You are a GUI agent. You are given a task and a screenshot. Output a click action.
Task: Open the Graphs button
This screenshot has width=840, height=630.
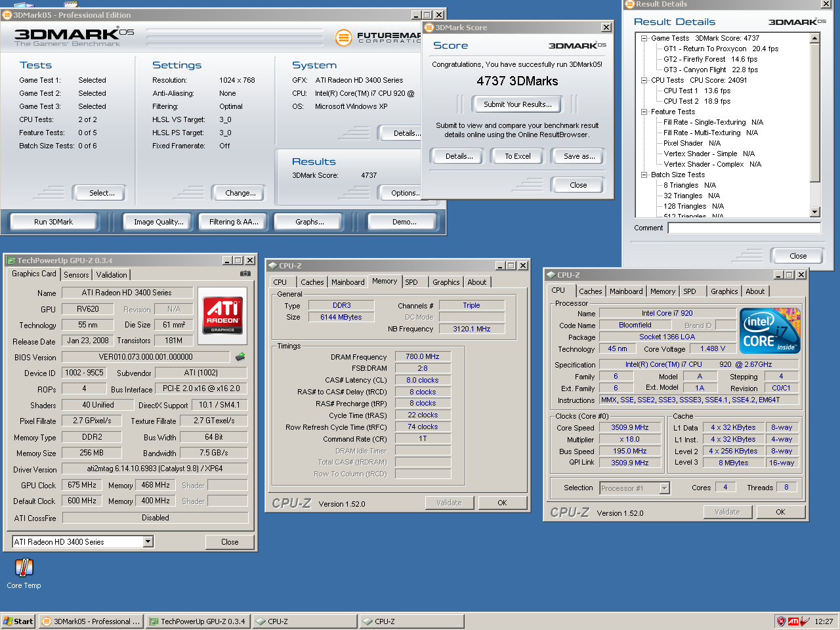click(310, 222)
